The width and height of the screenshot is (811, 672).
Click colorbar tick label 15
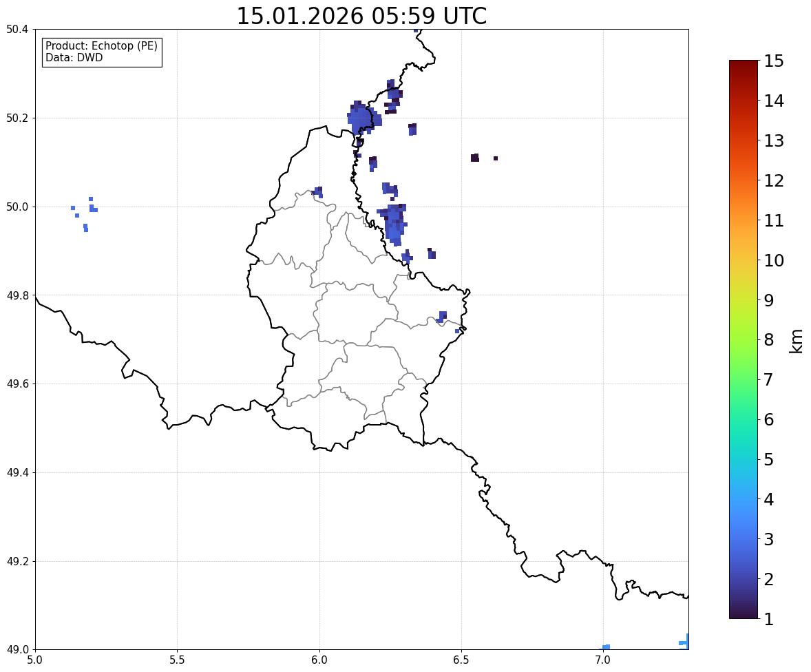(774, 61)
